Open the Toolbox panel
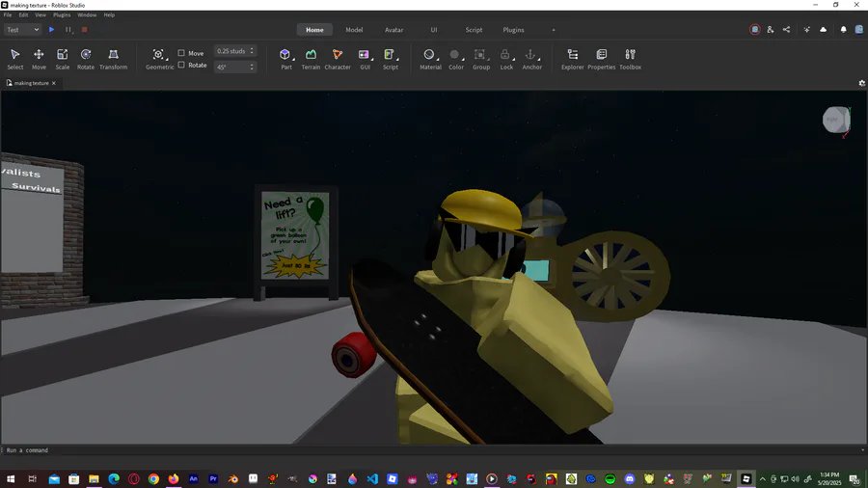Viewport: 868px width, 488px height. (x=630, y=59)
